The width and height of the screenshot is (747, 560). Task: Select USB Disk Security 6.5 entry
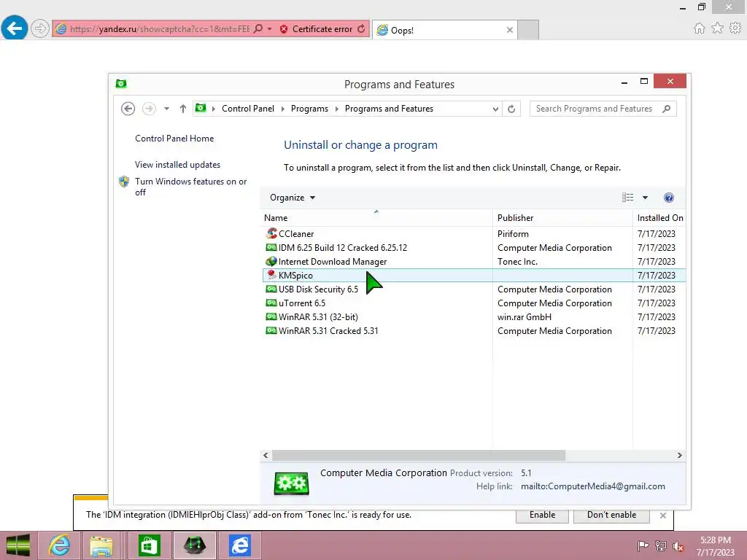474,289
